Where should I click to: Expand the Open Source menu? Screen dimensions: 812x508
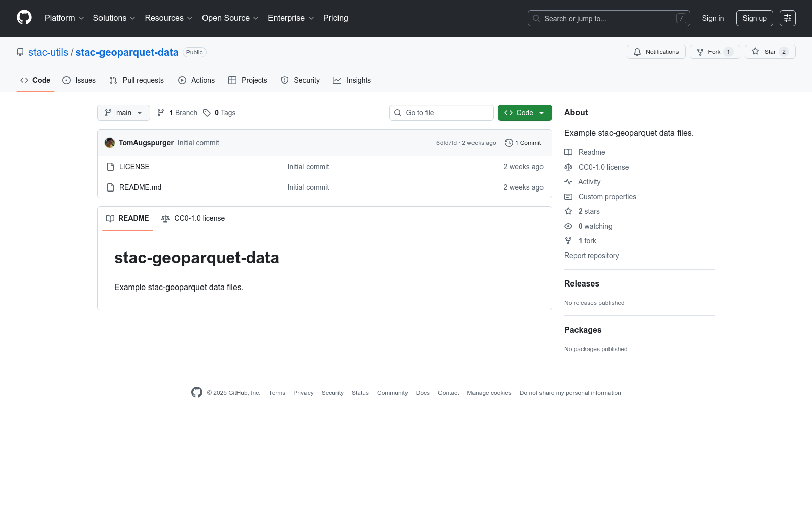[230, 18]
